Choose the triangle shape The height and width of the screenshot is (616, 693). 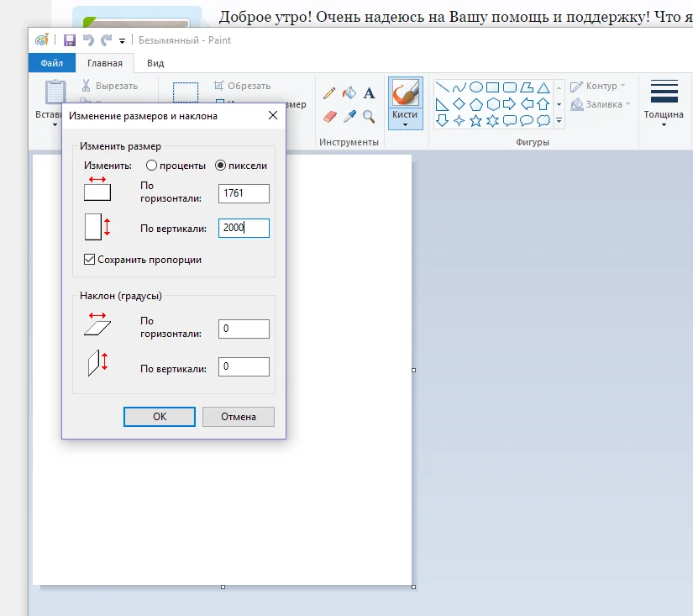(543, 87)
